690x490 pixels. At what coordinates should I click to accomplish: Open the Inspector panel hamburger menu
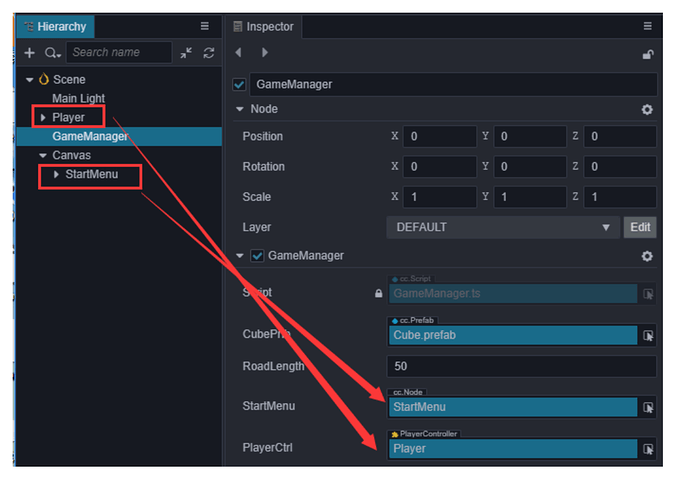647,26
